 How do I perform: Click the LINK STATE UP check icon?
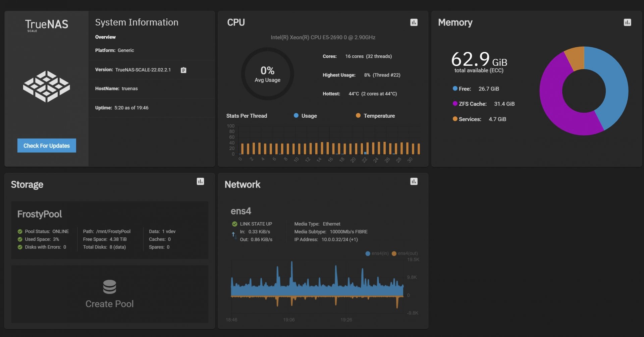point(234,224)
